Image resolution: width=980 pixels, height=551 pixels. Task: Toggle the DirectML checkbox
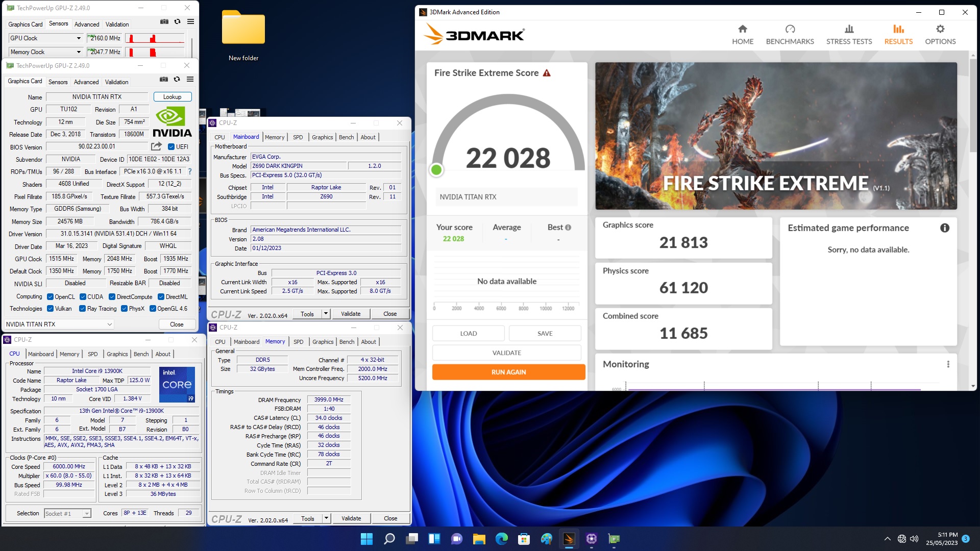[161, 297]
